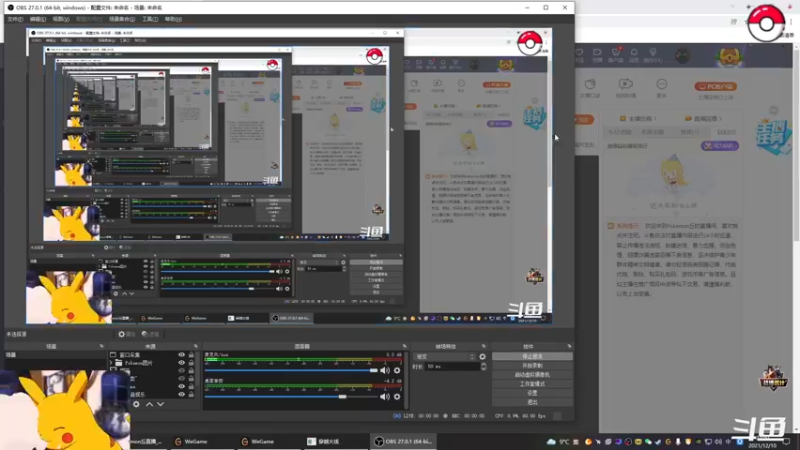The height and width of the screenshot is (450, 800).
Task: Open 桌面音频 audio settings gear
Action: [397, 396]
